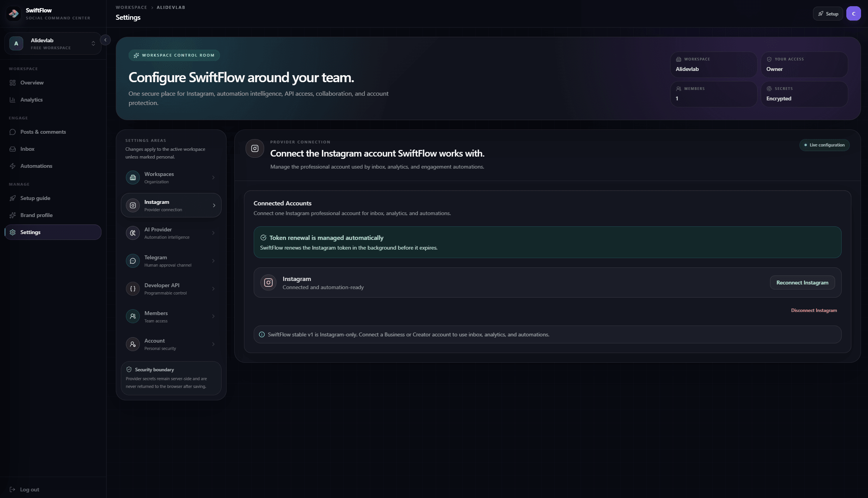The width and height of the screenshot is (868, 498).
Task: Click the Setup button in top bar
Action: click(828, 14)
